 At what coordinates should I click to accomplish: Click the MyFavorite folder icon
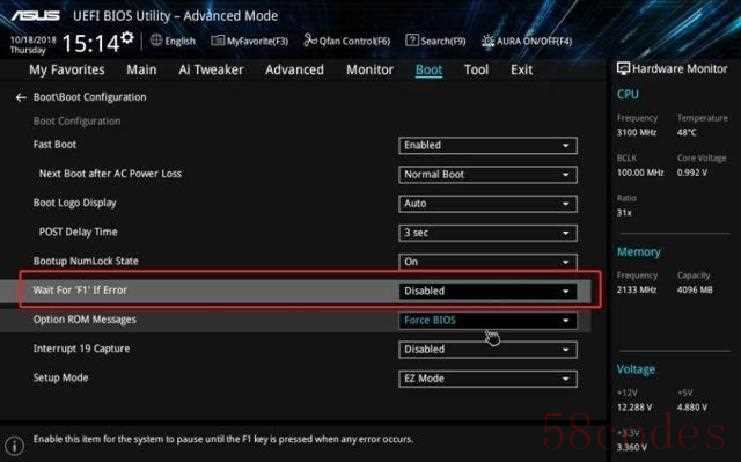coord(218,41)
